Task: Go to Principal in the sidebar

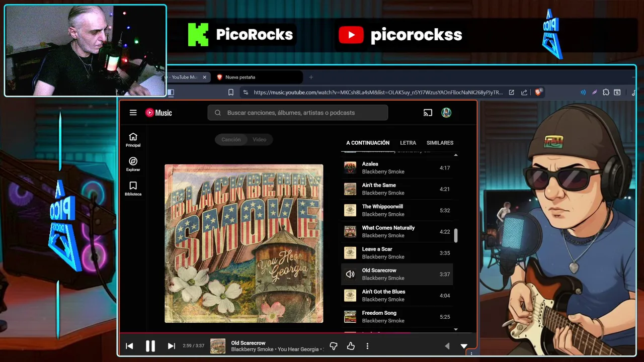Action: tap(133, 140)
